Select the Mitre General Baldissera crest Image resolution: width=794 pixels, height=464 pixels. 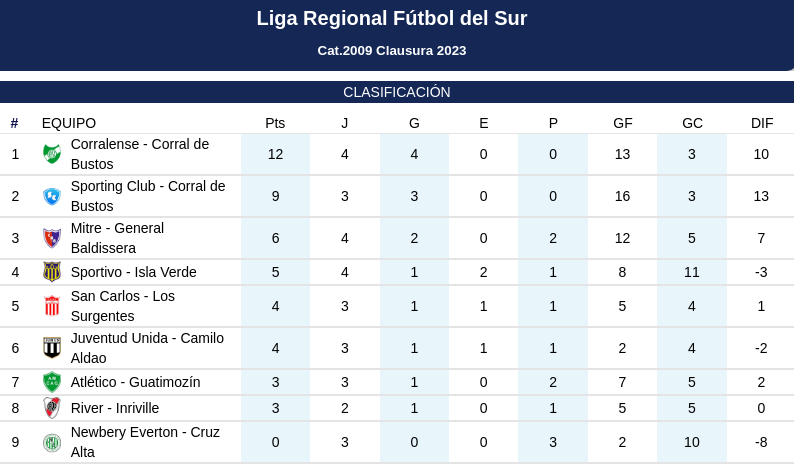pos(52,238)
